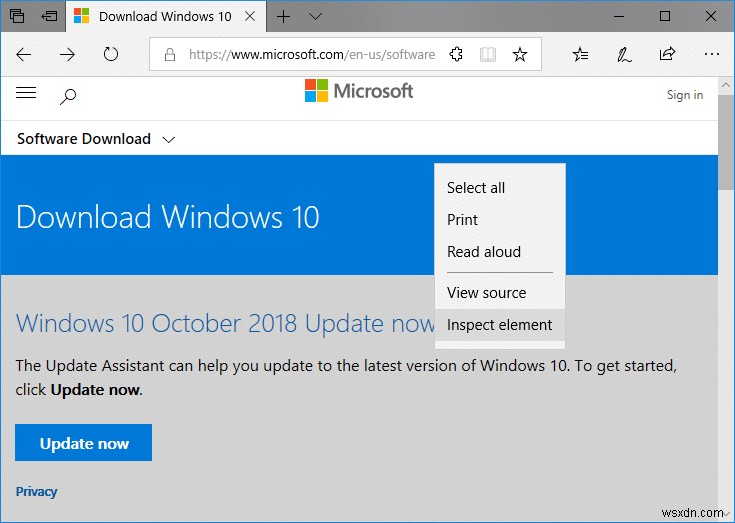Click the Windows 10 October 2018 Update heading

[x=225, y=323]
